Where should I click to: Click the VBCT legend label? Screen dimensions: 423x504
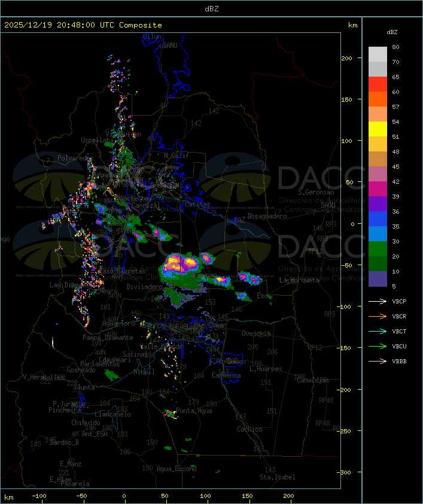click(399, 332)
